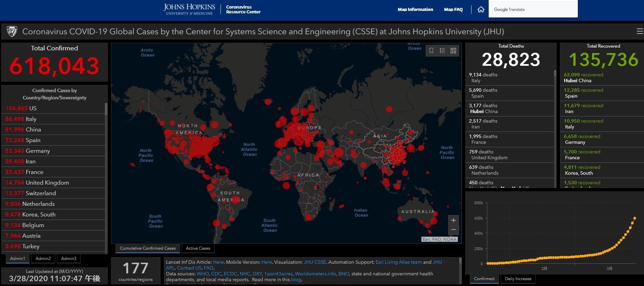
Task: Select Turkey row with 5,698 cases
Action: pyautogui.click(x=53, y=246)
